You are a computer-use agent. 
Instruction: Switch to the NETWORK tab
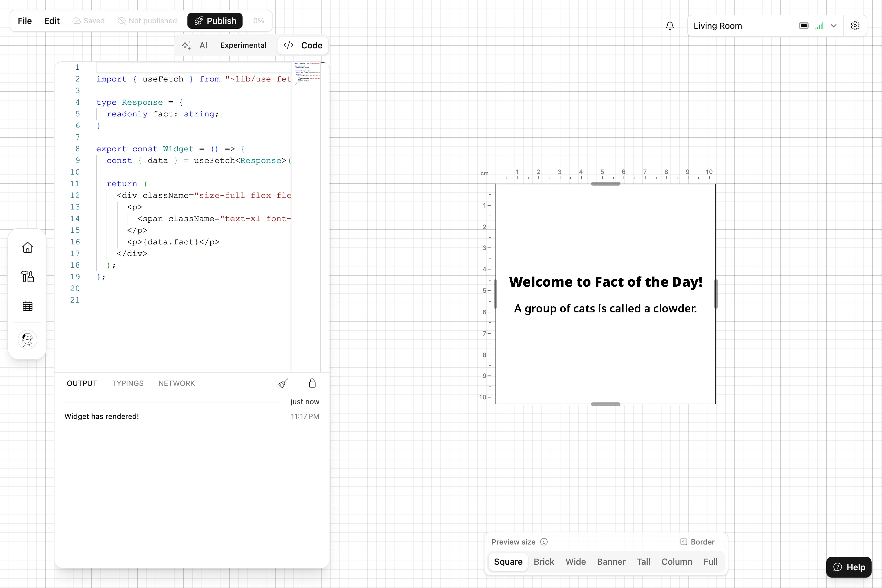(177, 383)
